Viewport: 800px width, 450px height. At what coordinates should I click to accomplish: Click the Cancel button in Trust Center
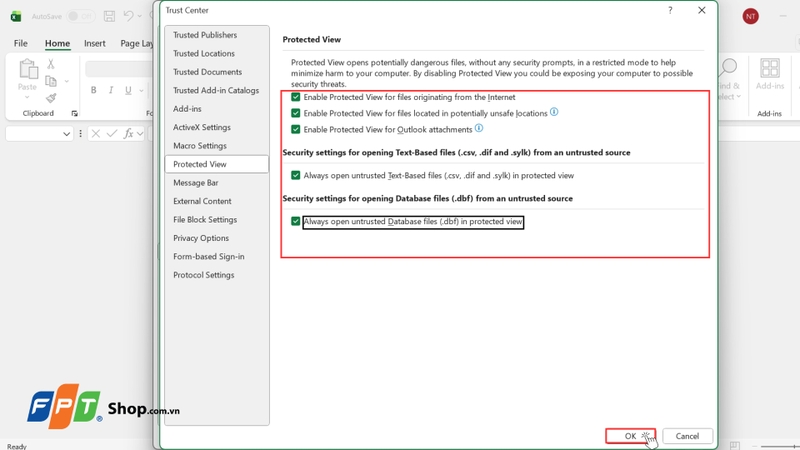pos(687,436)
